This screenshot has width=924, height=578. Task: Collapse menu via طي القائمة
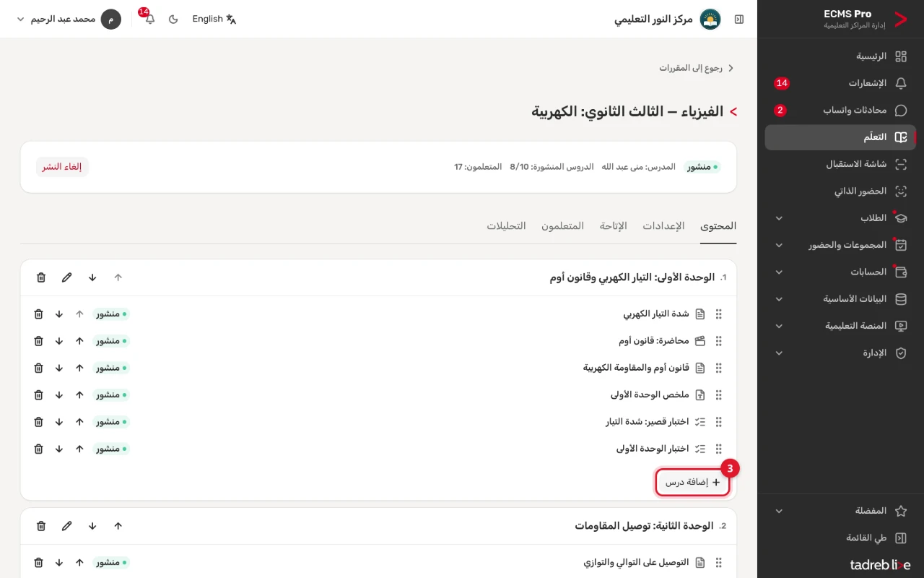point(840,538)
